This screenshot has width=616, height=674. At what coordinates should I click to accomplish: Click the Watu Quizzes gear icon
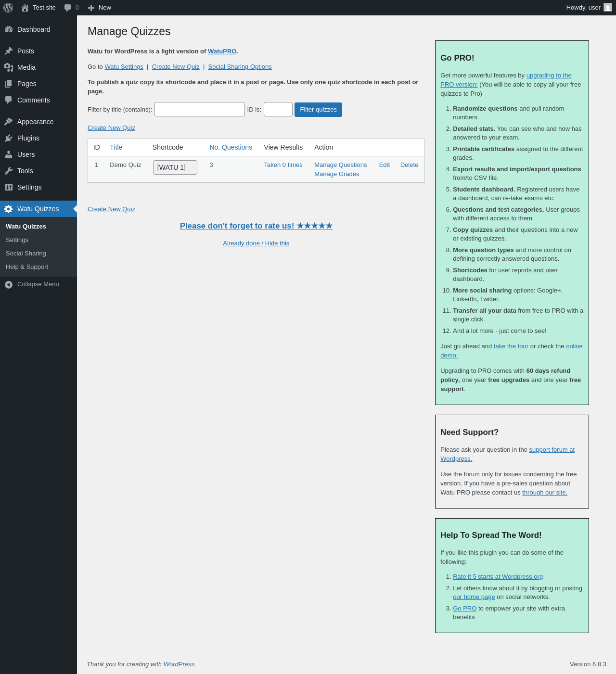click(9, 209)
